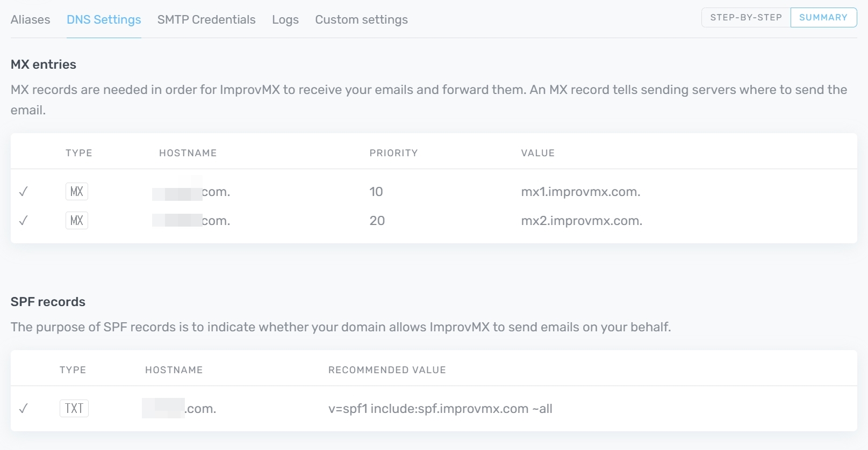
Task: Click checkmark icon for TXT record
Action: [x=23, y=409]
